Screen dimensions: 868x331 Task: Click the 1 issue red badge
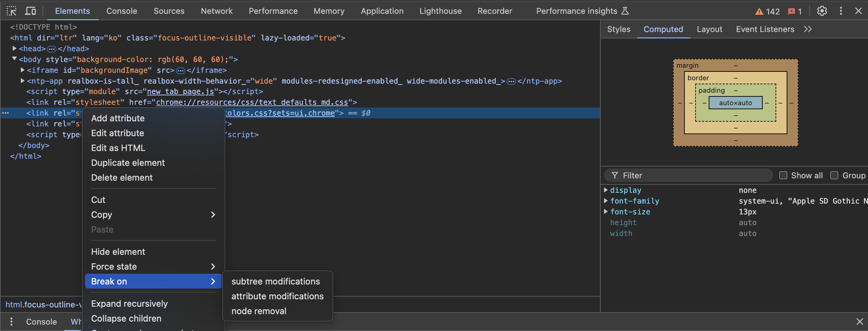point(795,11)
